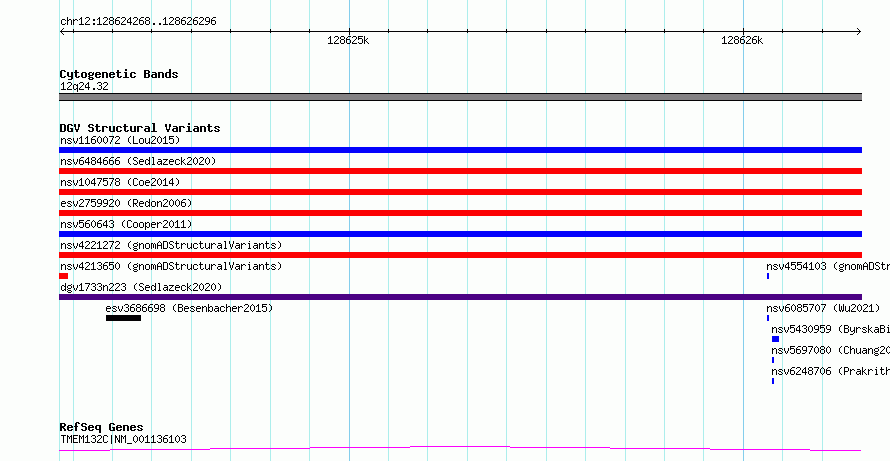This screenshot has width=890, height=461.
Task: Click the magenta TMEM132C gene line
Action: click(x=460, y=449)
